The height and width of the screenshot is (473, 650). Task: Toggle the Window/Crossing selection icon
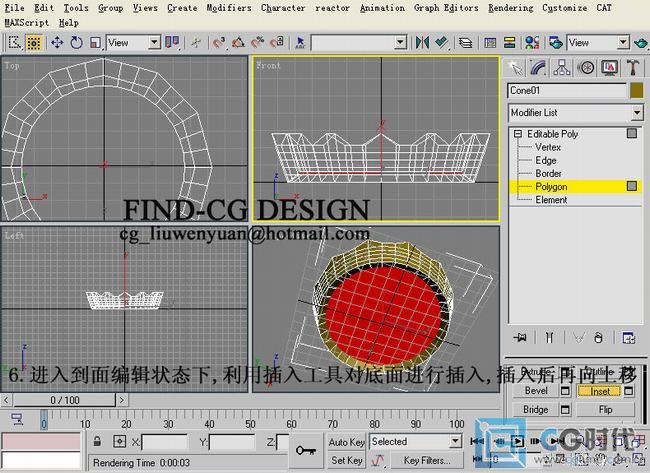pos(34,42)
